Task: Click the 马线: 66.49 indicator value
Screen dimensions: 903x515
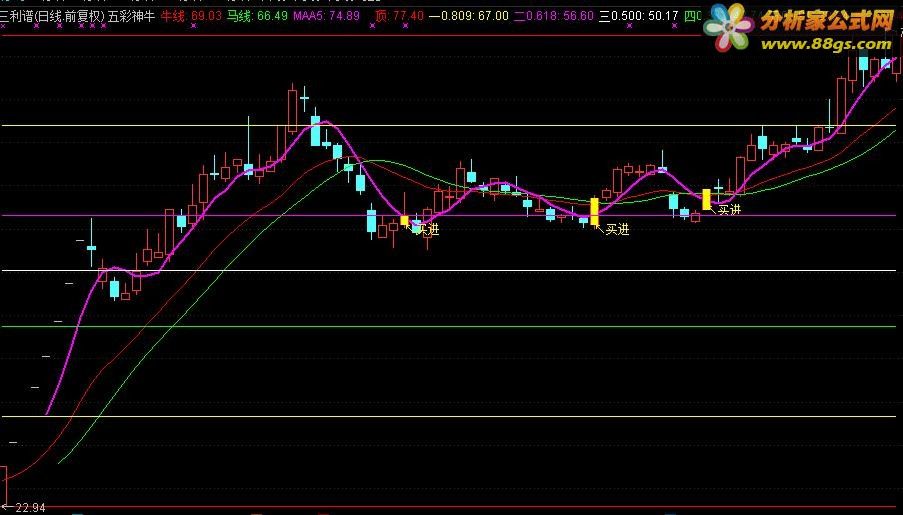Action: coord(257,16)
